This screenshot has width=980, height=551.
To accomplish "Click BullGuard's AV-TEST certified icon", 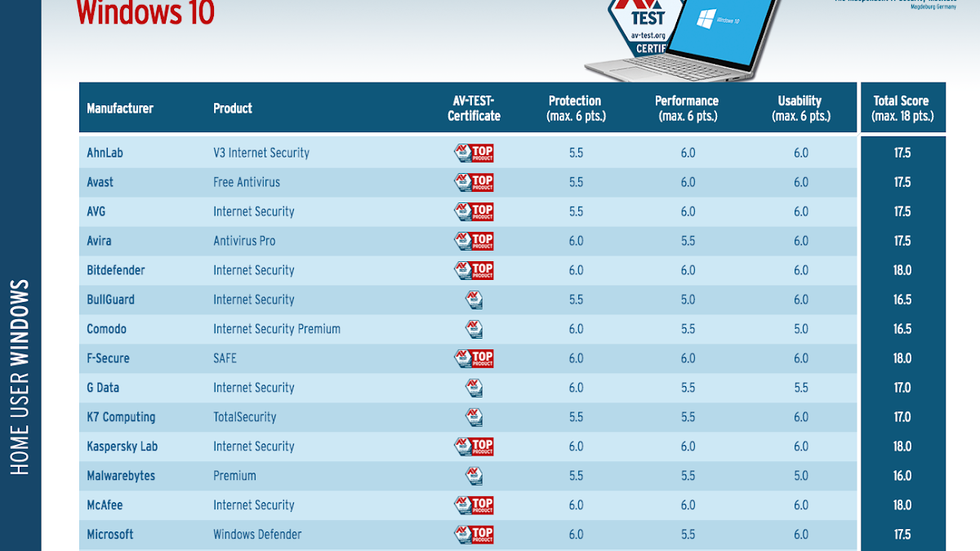I will click(x=474, y=300).
